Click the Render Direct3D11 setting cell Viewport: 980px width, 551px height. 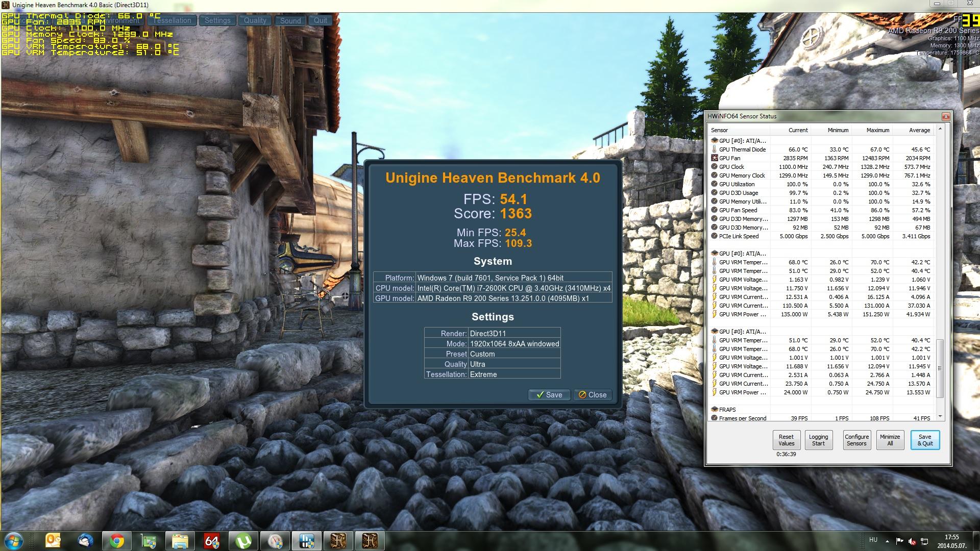point(514,333)
